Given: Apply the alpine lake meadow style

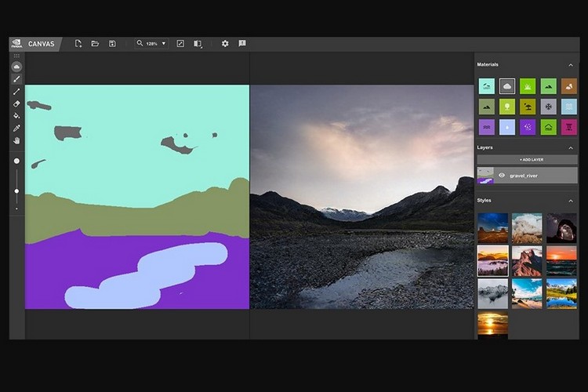Looking at the screenshot, I should tap(561, 294).
